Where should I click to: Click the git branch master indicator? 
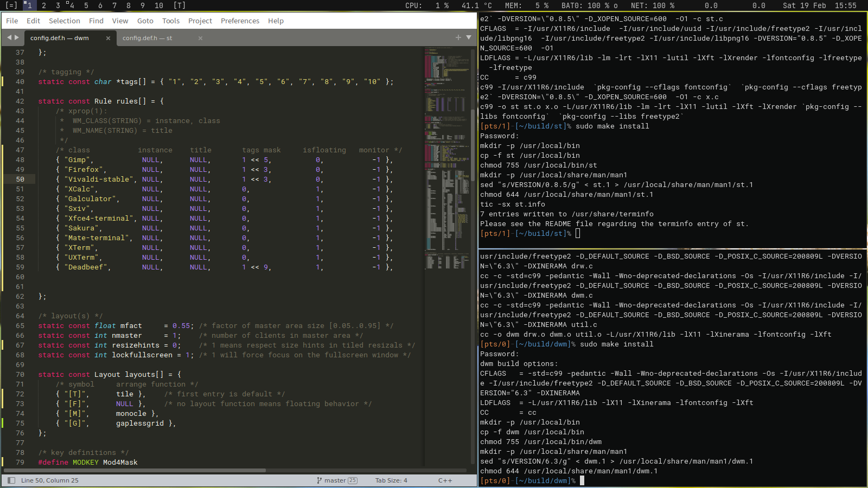point(336,480)
